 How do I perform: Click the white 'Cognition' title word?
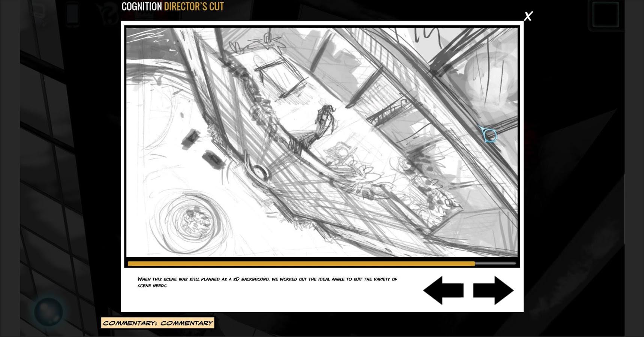tap(142, 6)
